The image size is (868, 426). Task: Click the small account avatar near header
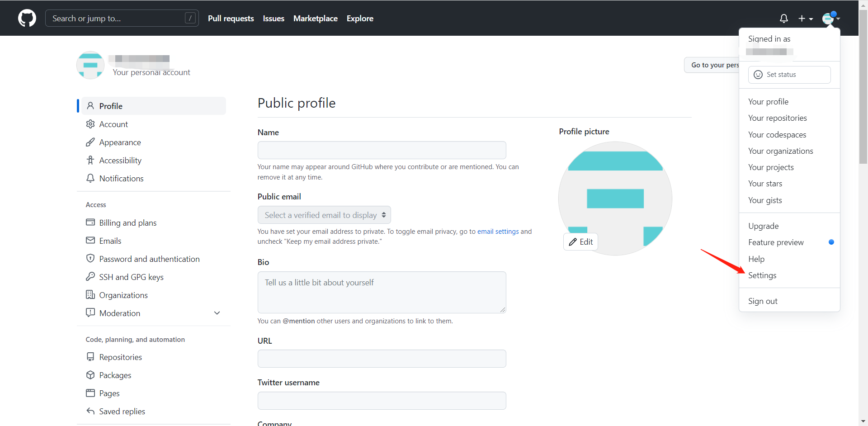coord(90,65)
